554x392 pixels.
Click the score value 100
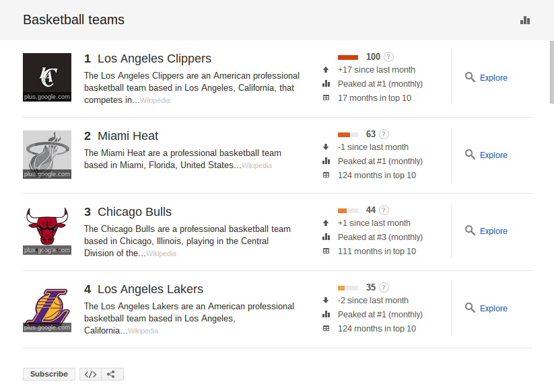373,56
